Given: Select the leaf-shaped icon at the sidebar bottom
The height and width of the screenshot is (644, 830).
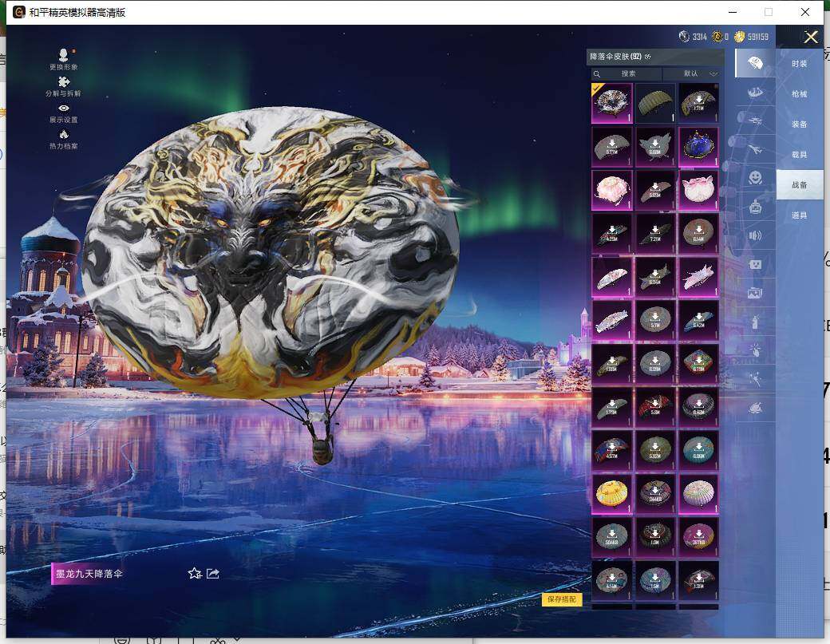Looking at the screenshot, I should [755, 408].
